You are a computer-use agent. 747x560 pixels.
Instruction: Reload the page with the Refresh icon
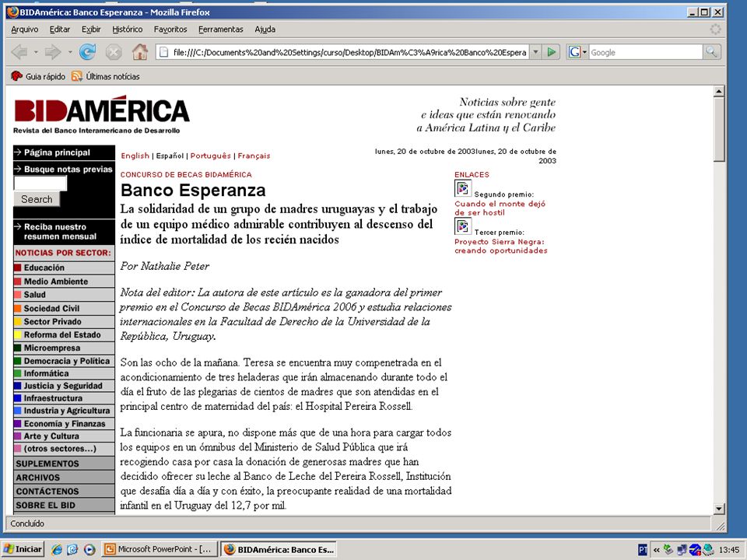(87, 52)
